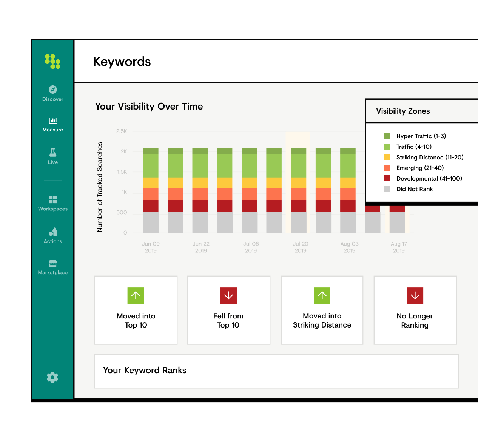Click the Aug 03 2019 bar

click(348, 190)
